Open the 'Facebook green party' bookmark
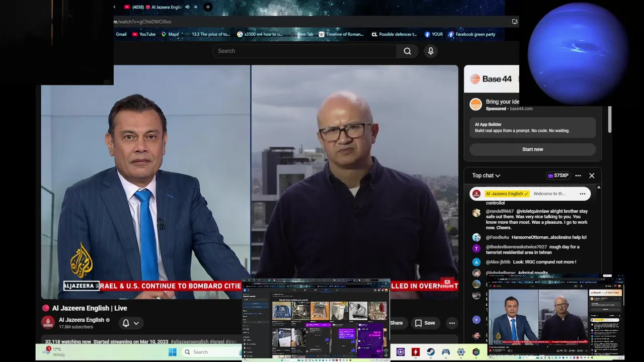Screen dimensions: 644x362 click(472, 34)
